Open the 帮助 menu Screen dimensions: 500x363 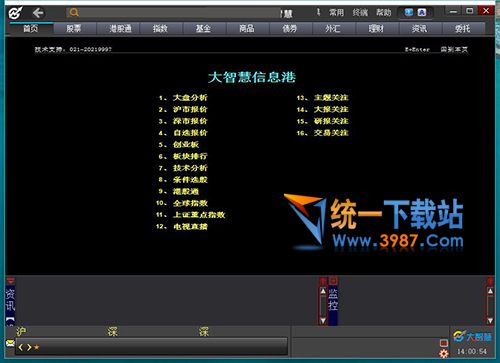coord(384,13)
